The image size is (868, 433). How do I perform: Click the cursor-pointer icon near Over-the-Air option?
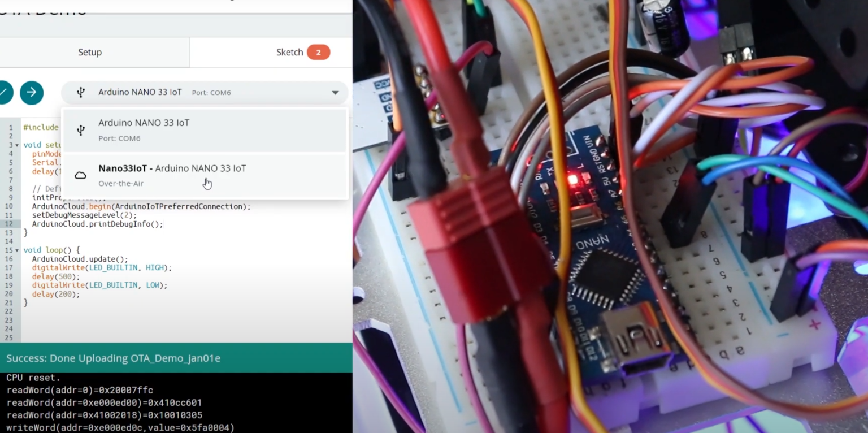pos(207,182)
